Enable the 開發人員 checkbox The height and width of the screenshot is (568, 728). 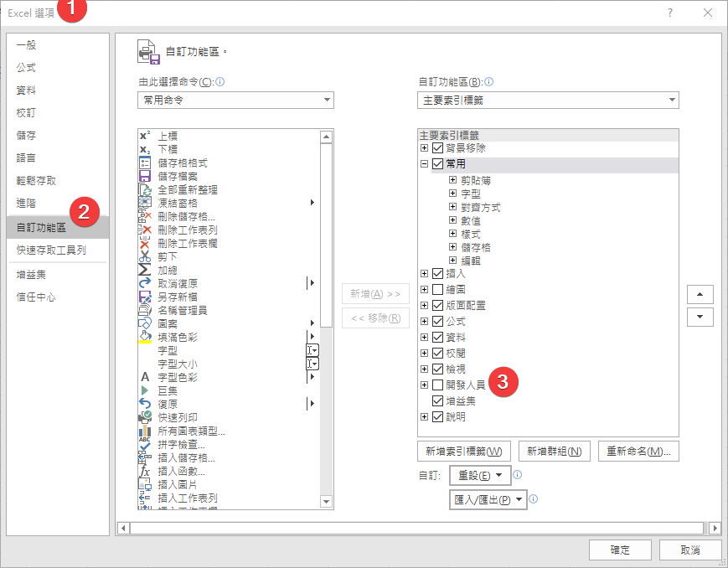[x=438, y=385]
